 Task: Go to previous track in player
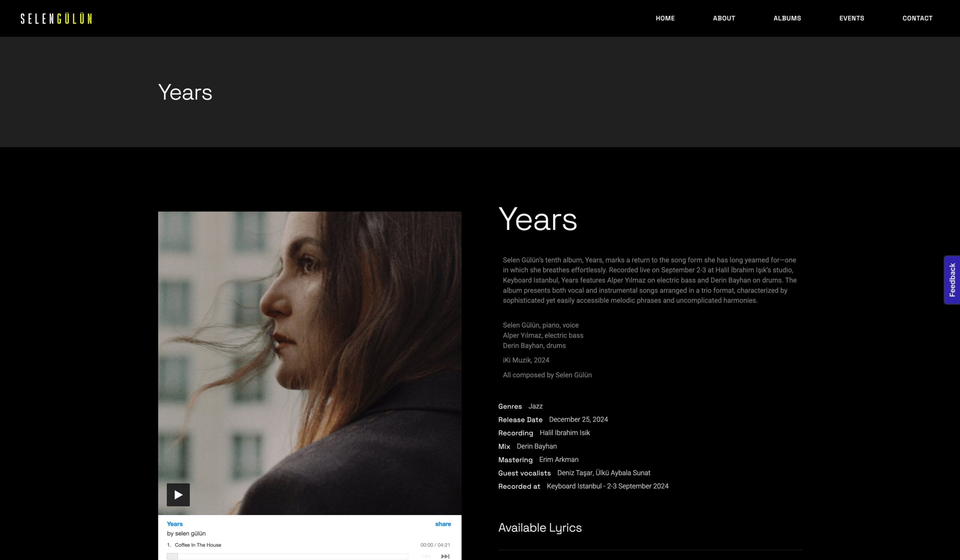426,556
